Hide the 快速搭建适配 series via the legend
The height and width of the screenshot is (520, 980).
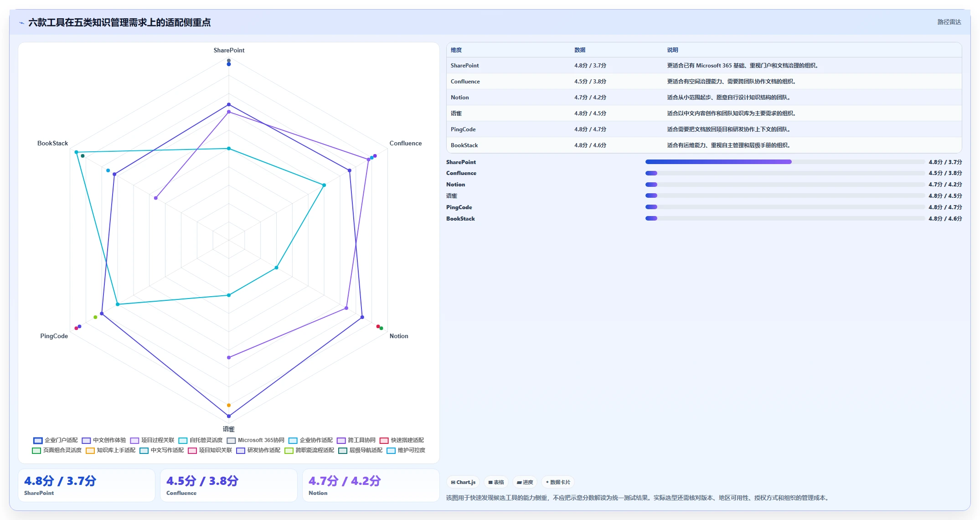click(x=402, y=440)
